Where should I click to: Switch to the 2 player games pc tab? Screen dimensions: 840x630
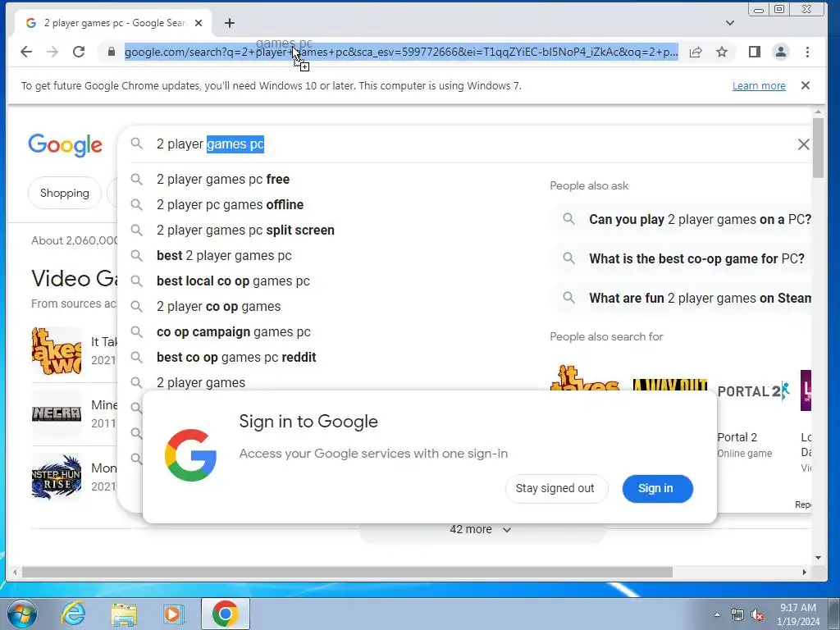pyautogui.click(x=115, y=23)
